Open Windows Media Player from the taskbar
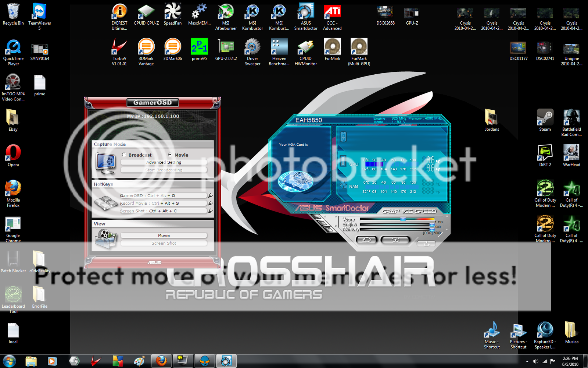Image resolution: width=588 pixels, height=368 pixels. click(x=52, y=361)
